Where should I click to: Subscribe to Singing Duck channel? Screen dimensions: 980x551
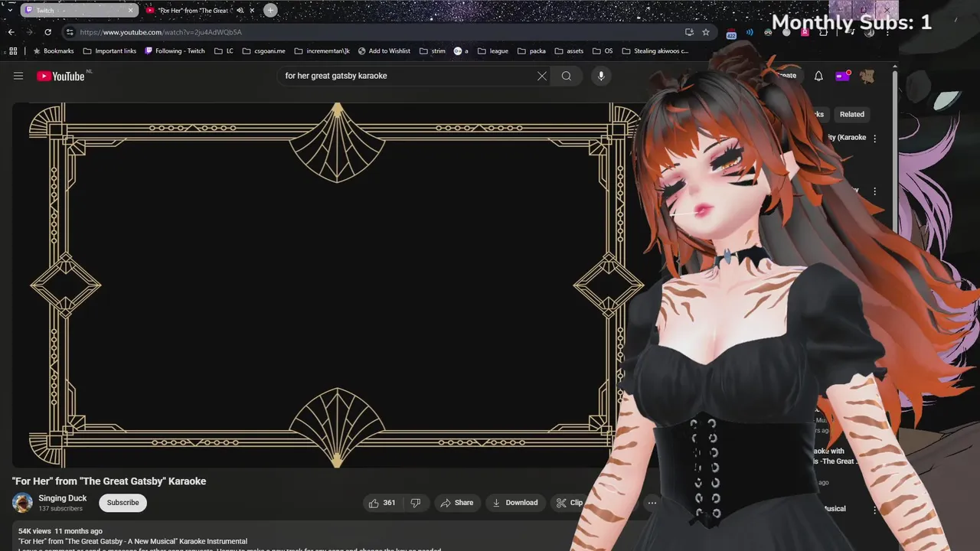click(x=122, y=503)
